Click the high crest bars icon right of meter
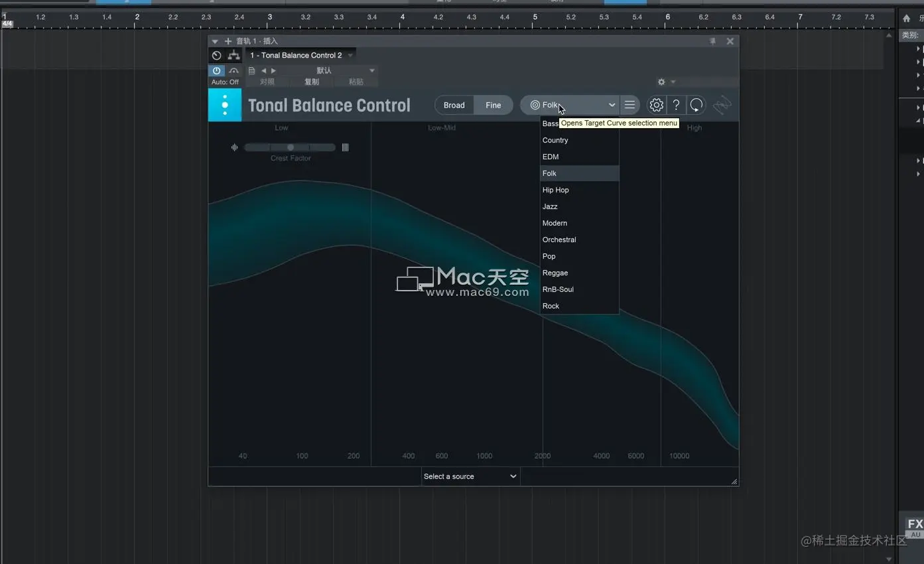This screenshot has height=564, width=924. coord(345,147)
